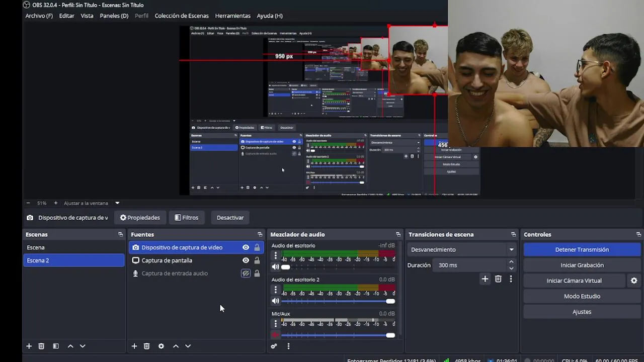
Task: Adjust Mic/Aux volume slider
Action: (338, 335)
